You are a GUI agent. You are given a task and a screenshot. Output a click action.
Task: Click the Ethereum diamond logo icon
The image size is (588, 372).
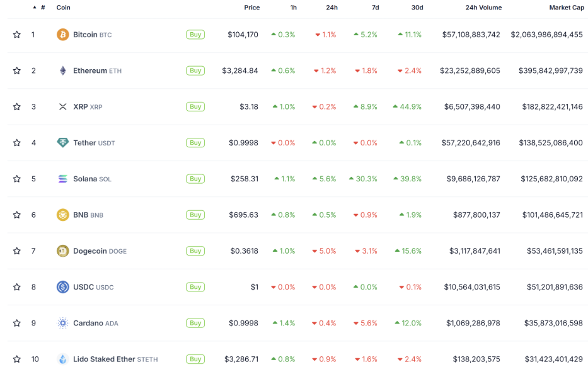coord(62,70)
